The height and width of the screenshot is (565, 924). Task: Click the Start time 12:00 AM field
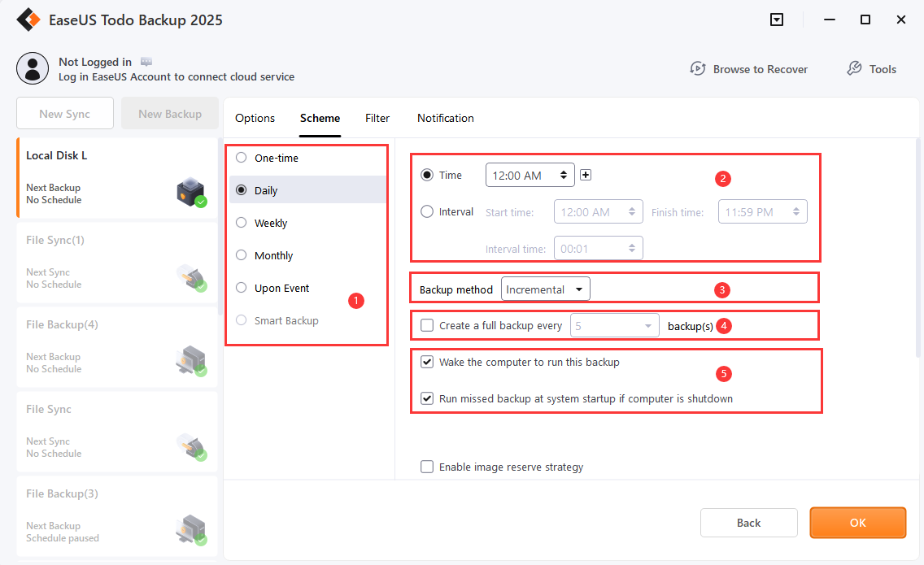pyautogui.click(x=598, y=211)
